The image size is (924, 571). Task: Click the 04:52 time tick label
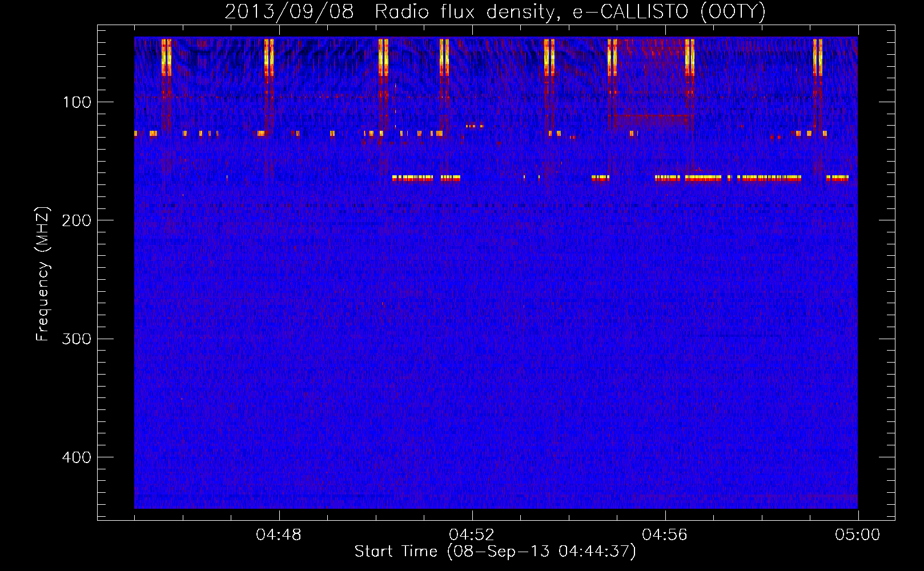(472, 535)
